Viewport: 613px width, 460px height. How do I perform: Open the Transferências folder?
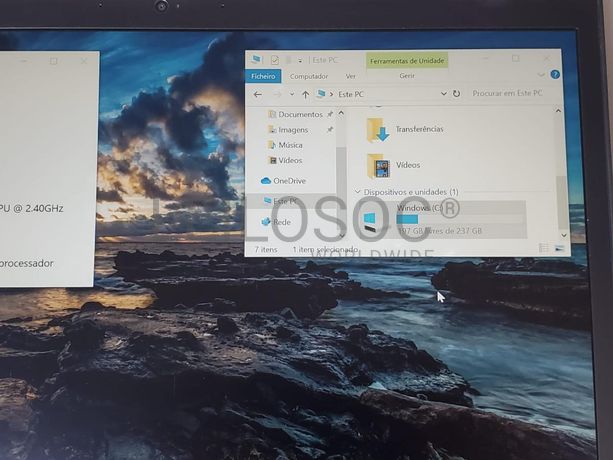(x=418, y=129)
